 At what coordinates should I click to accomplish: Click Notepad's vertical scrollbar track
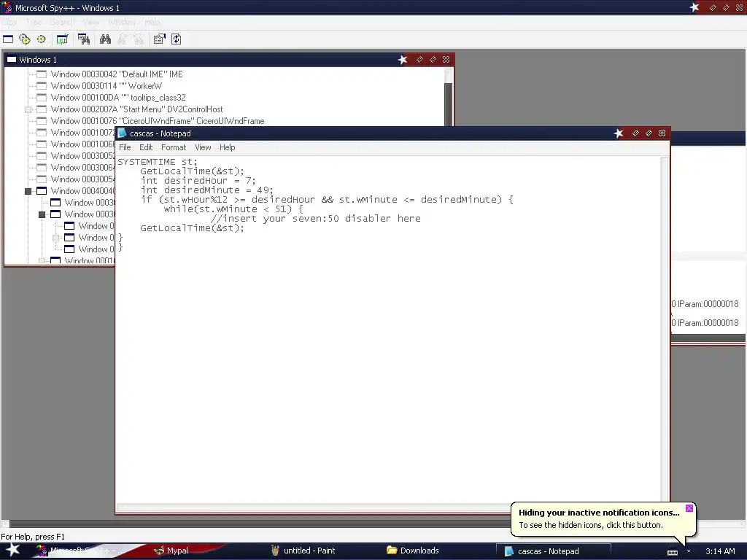[x=664, y=329]
